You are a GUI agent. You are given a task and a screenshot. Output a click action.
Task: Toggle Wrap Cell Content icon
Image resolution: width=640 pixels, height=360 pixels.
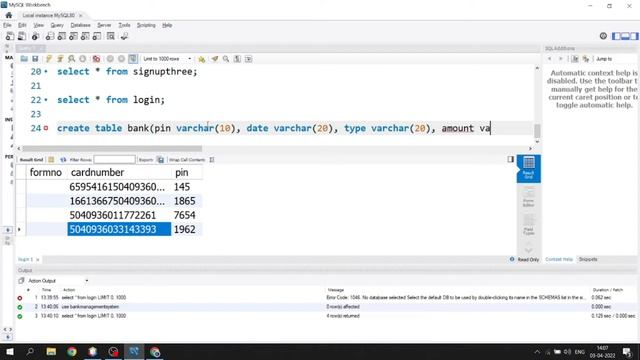[x=212, y=160]
